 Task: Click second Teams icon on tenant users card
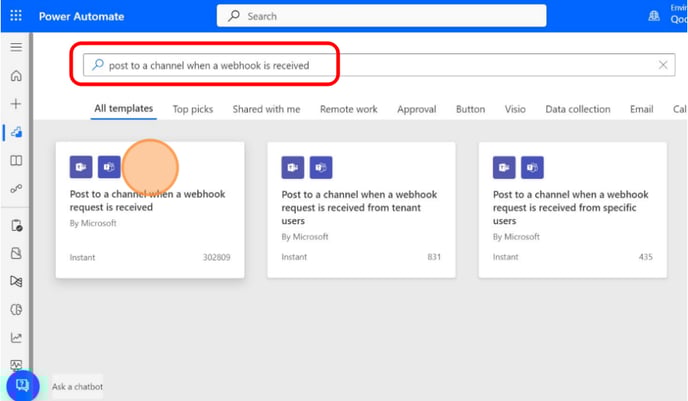tap(321, 167)
